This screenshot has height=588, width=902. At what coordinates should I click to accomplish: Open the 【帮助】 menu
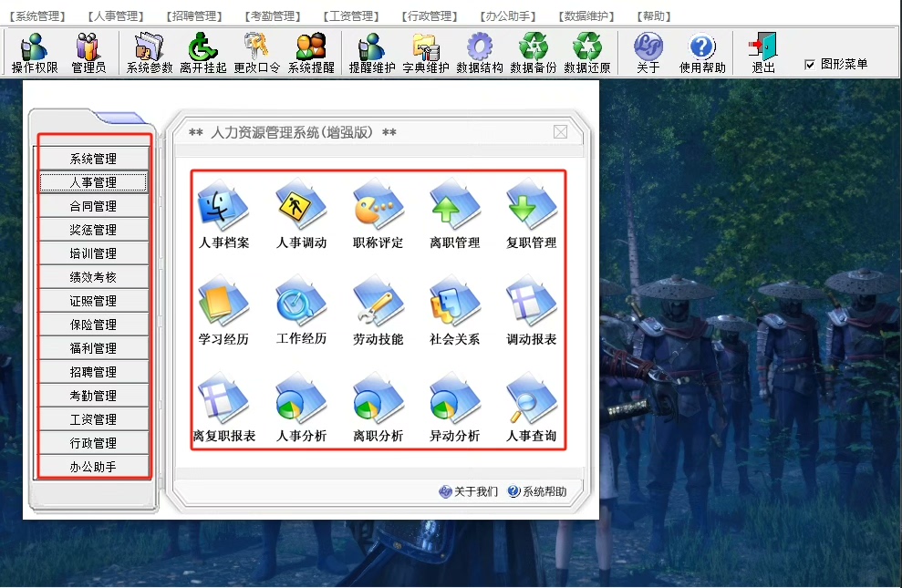[654, 16]
